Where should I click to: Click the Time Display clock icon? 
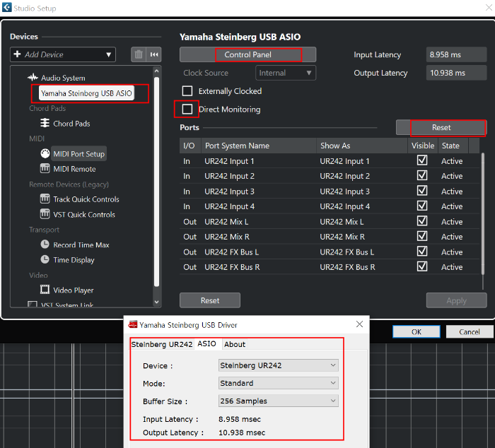tap(45, 259)
